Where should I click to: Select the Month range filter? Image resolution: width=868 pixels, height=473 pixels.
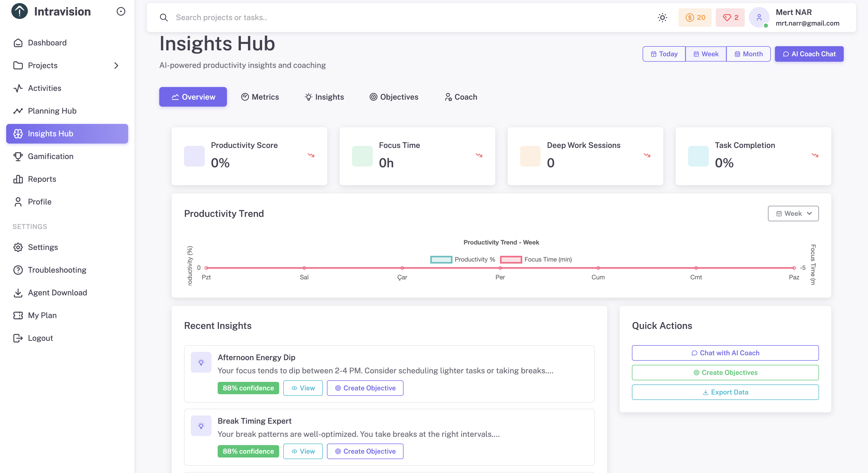tap(748, 54)
